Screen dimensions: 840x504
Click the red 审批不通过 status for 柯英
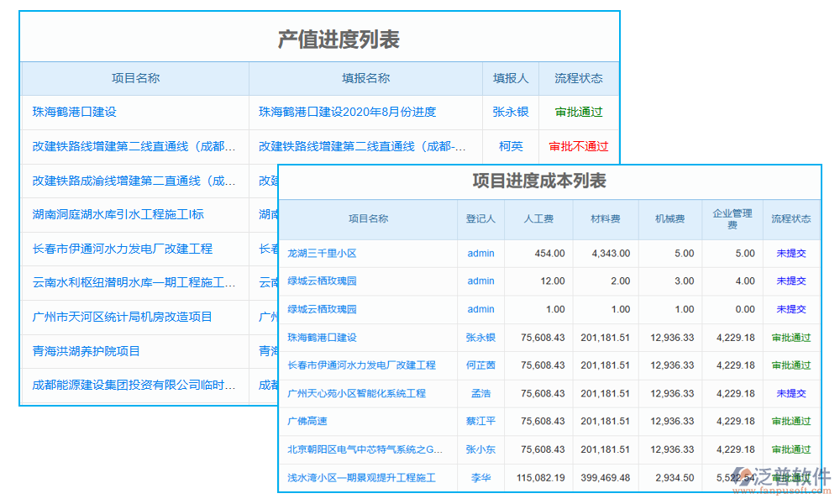pos(579,146)
